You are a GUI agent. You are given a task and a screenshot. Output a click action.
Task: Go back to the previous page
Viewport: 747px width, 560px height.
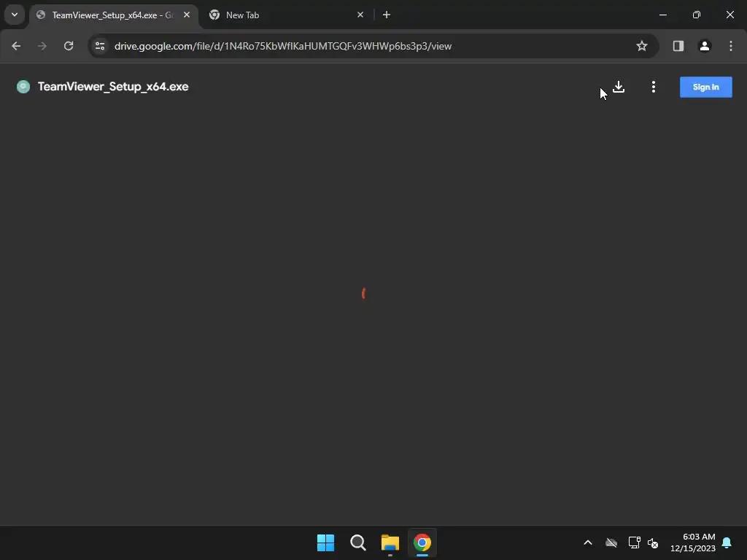(16, 46)
